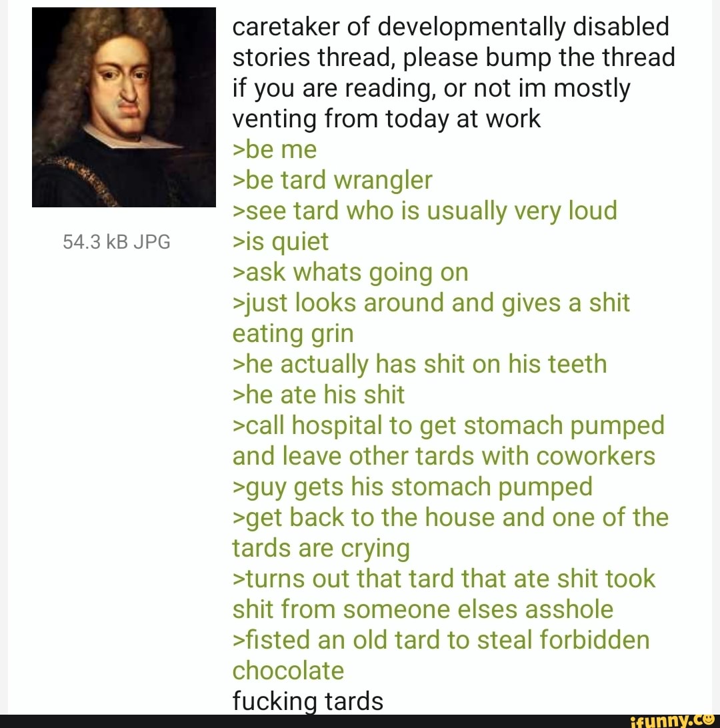Click the 'chocolate' greentext word
This screenshot has width=720, height=728.
coord(288,671)
